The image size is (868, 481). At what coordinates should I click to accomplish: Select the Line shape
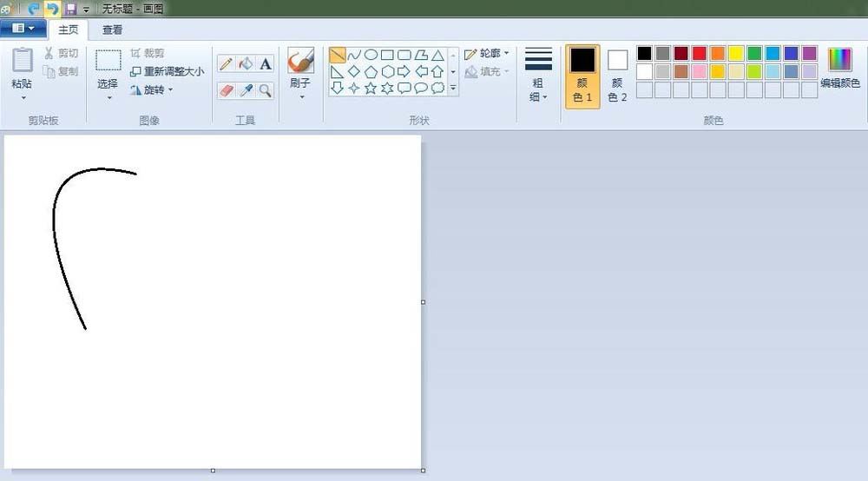pyautogui.click(x=337, y=55)
